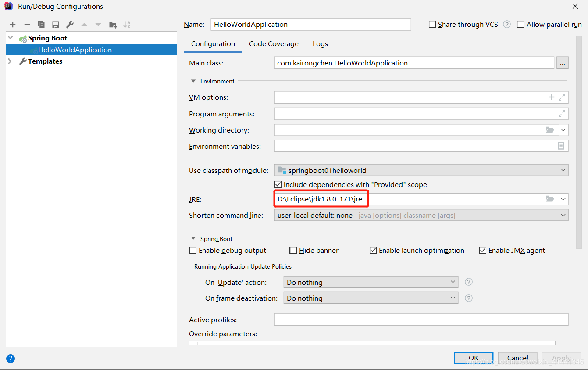
Task: Click the OK button
Action: [474, 358]
